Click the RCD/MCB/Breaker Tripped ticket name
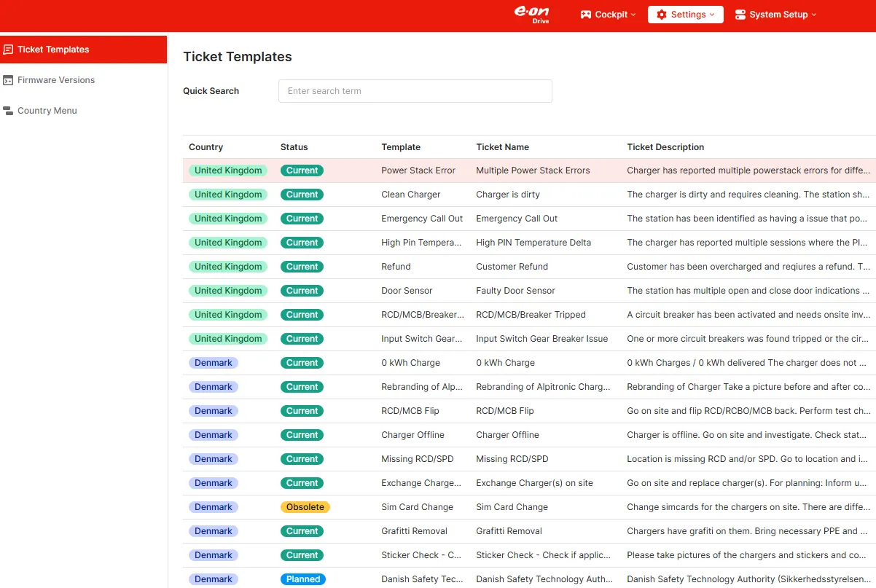This screenshot has height=588, width=876. click(x=531, y=315)
